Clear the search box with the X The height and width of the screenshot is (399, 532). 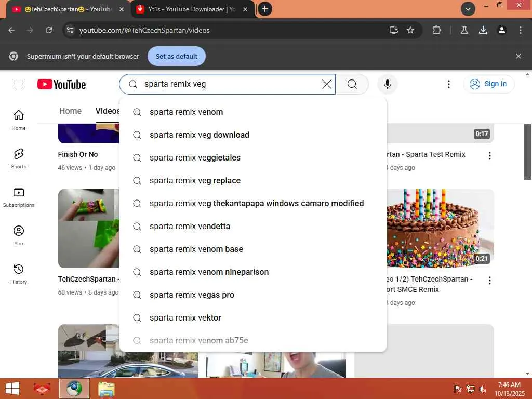click(x=326, y=84)
